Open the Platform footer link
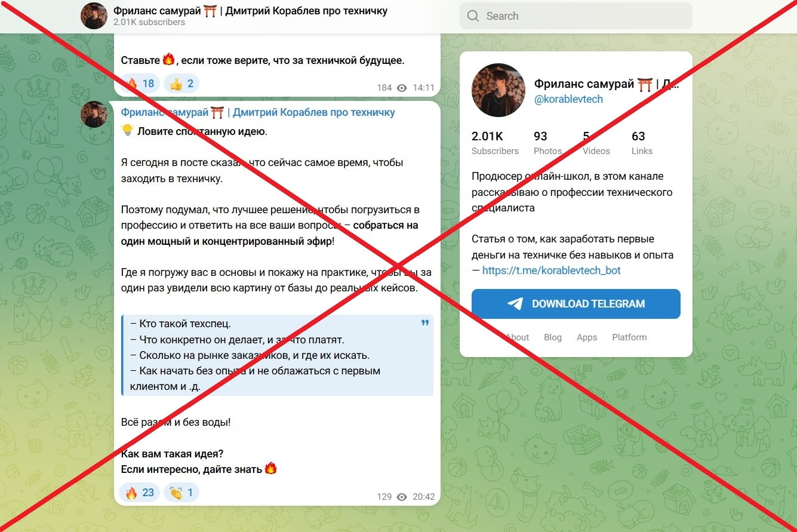 [x=629, y=337]
